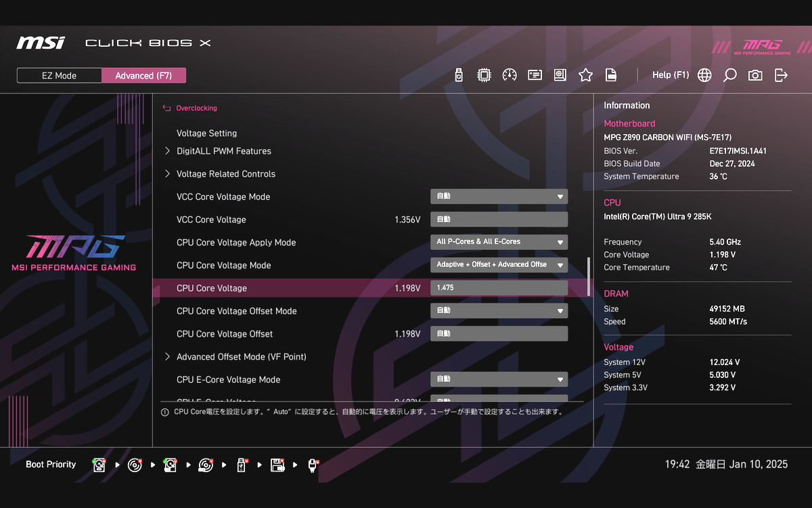
Task: Click the System Temperature 36 °C value
Action: click(719, 177)
